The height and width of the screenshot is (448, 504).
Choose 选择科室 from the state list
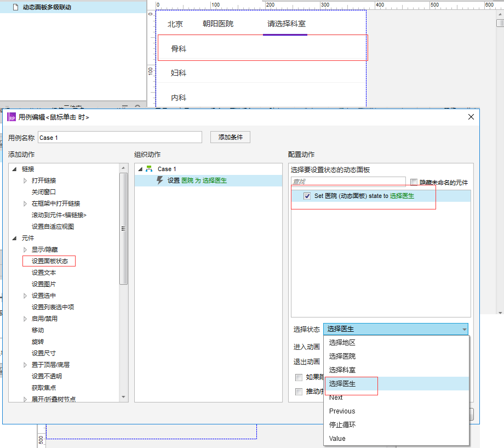pyautogui.click(x=341, y=369)
